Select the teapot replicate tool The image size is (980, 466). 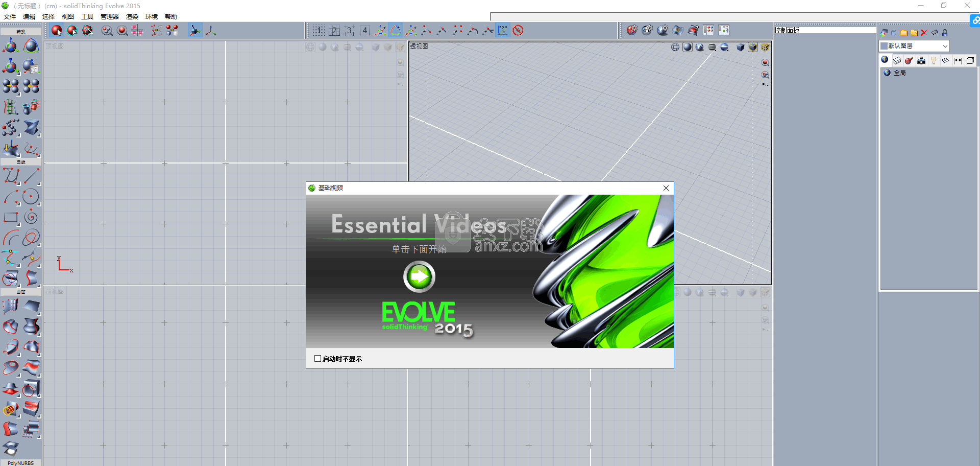click(x=31, y=107)
